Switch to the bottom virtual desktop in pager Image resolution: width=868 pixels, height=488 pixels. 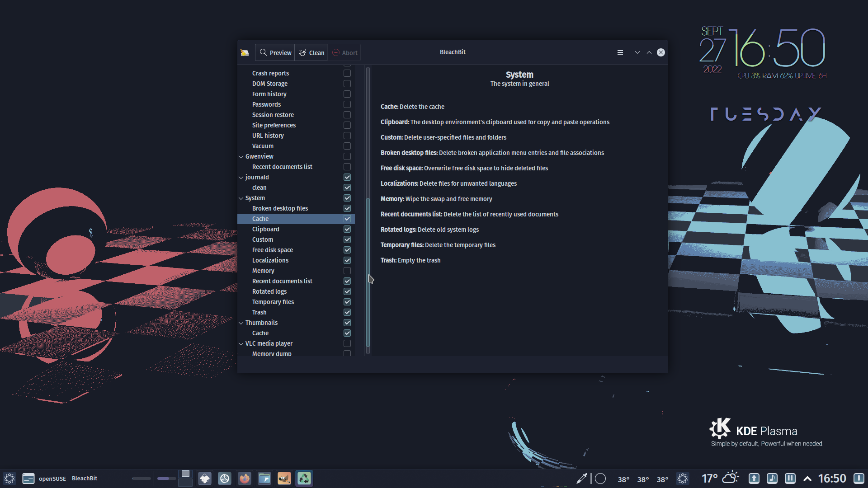185,483
